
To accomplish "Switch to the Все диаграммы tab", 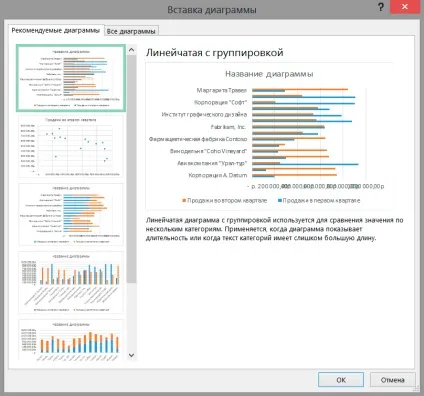I will (x=131, y=31).
